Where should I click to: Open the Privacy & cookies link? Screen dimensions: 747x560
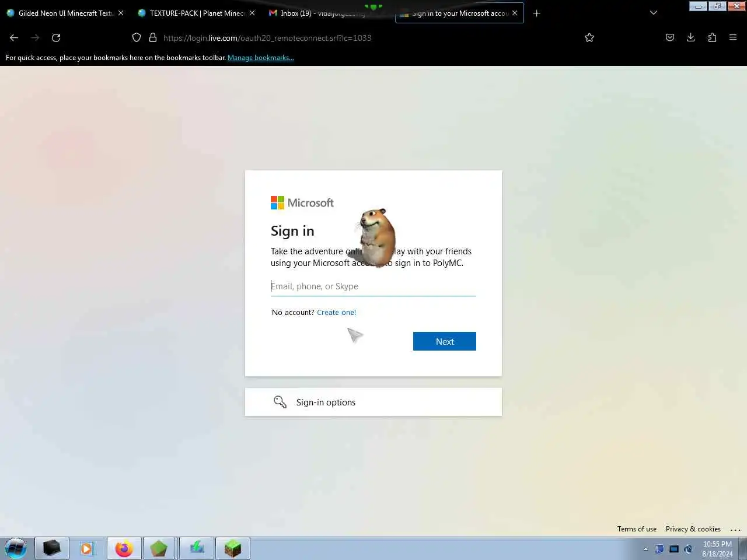693,529
